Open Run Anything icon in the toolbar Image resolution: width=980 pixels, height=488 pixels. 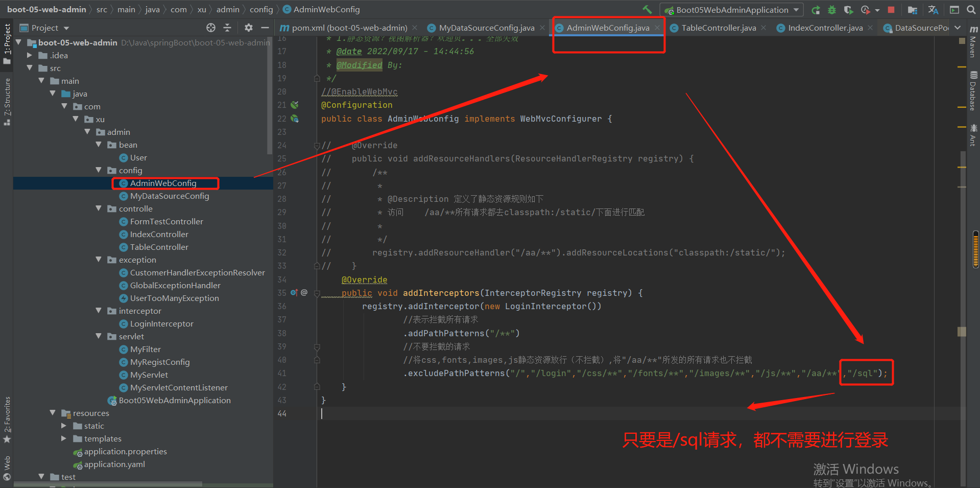(x=954, y=10)
